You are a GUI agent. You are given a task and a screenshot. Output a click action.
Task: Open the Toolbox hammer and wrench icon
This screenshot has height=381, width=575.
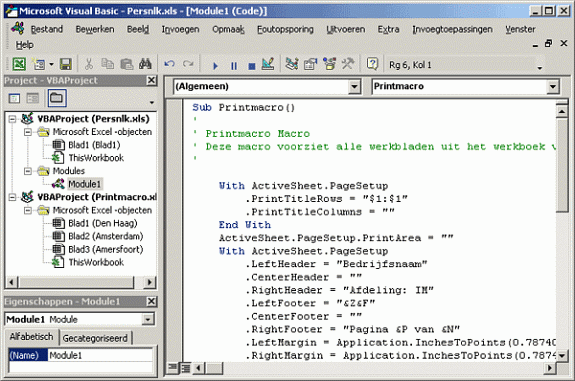click(348, 65)
